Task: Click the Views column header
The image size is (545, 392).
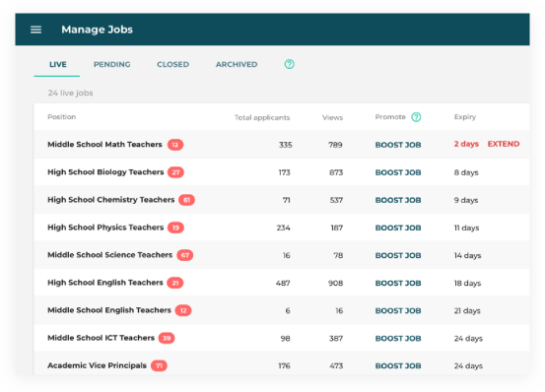Action: coord(332,118)
